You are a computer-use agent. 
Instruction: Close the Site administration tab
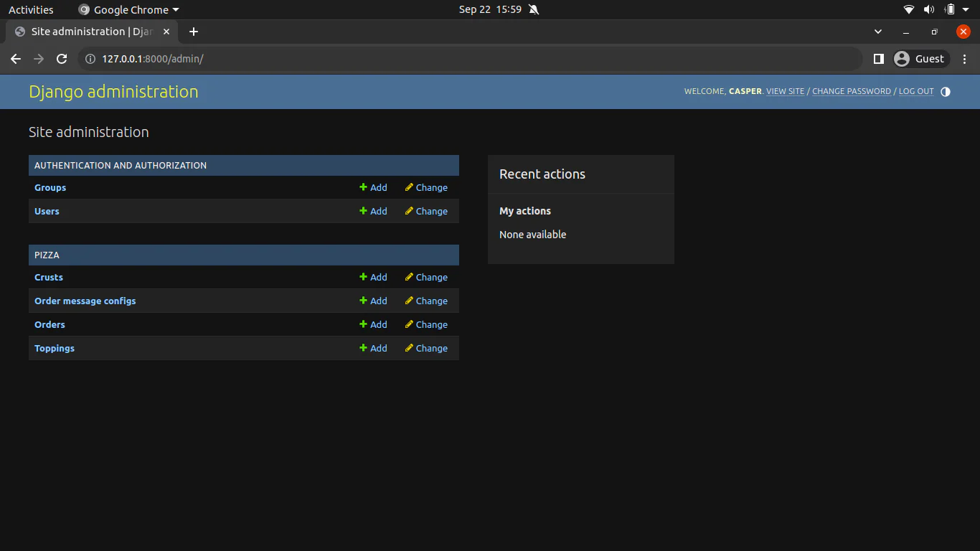point(166,32)
